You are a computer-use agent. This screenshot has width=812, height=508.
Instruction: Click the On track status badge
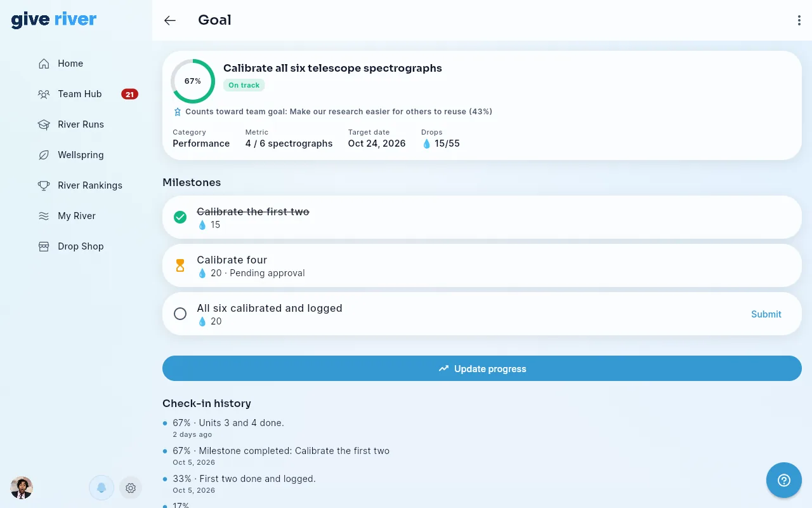244,85
